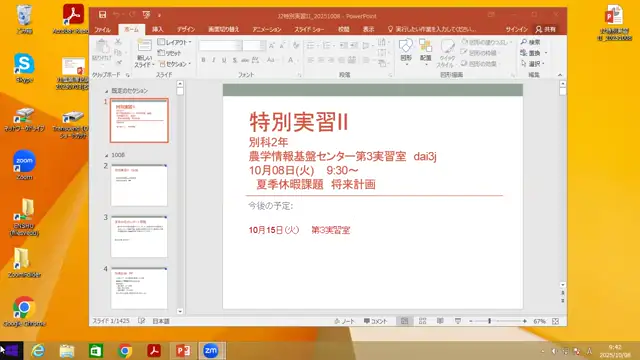Open Shape Fill (図形の塗りつぶし) dropdown
640x360 pixels.
pyautogui.click(x=486, y=42)
